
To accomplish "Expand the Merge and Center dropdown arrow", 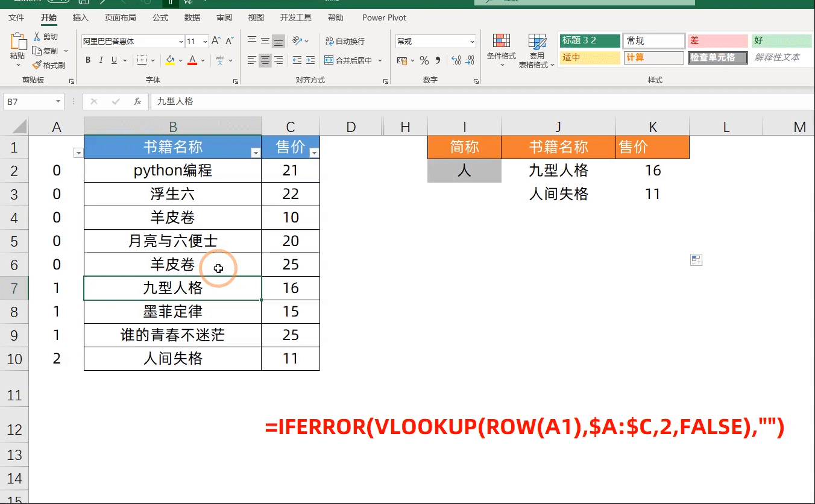I will 380,60.
